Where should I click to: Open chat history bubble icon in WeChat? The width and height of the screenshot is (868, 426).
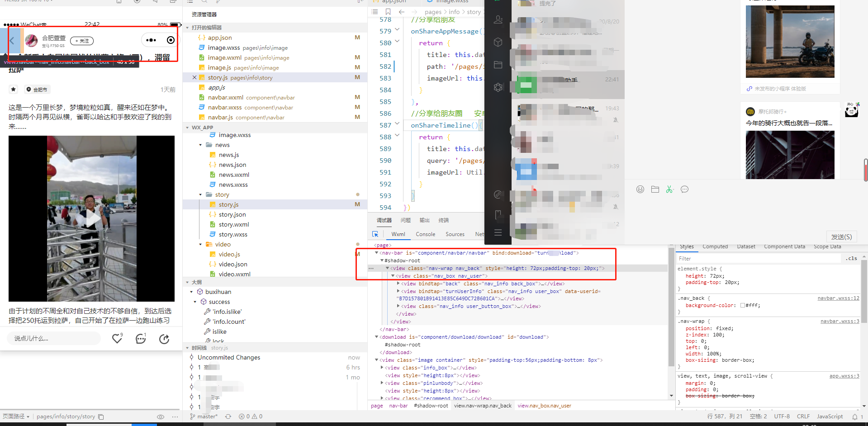point(685,189)
